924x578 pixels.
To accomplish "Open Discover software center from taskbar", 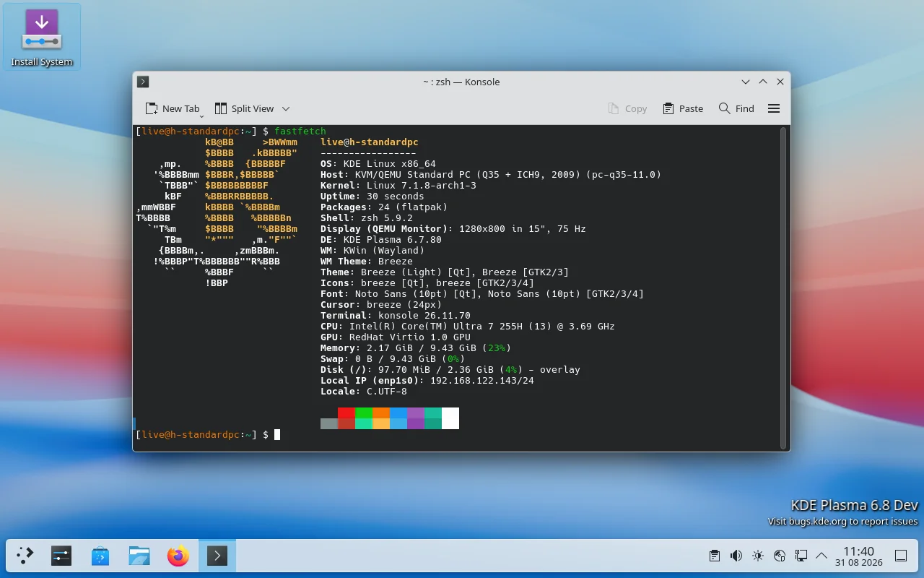I will (100, 556).
